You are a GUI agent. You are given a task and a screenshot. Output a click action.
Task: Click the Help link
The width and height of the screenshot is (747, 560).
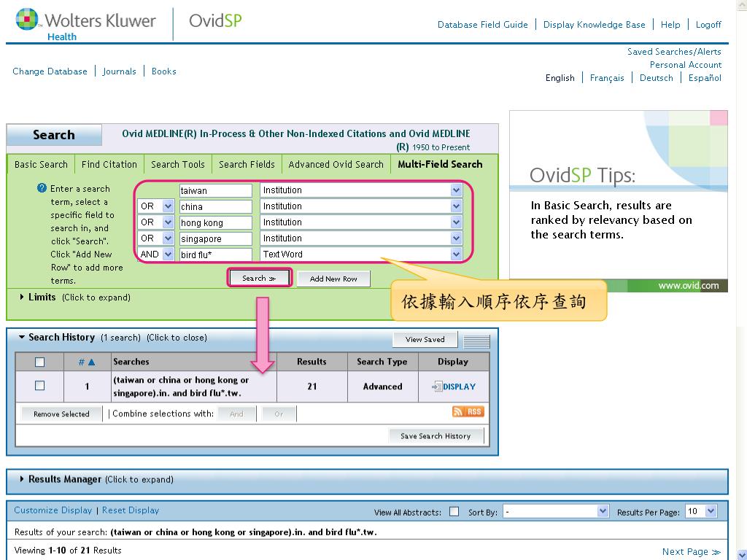(670, 24)
